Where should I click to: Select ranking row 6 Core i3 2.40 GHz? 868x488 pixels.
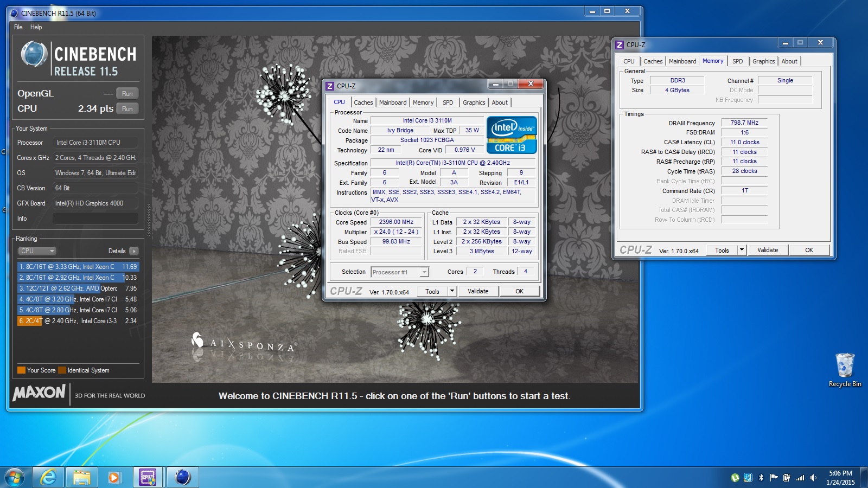pyautogui.click(x=78, y=321)
